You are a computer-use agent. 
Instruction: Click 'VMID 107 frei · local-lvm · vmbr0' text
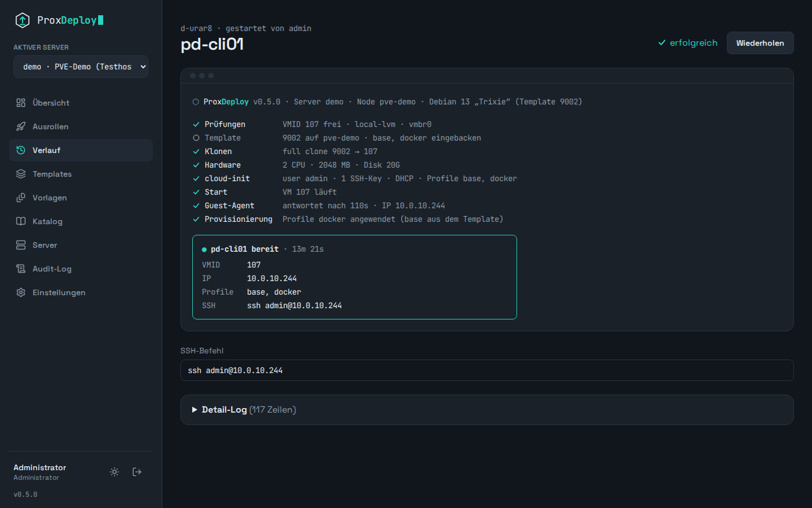click(x=357, y=124)
